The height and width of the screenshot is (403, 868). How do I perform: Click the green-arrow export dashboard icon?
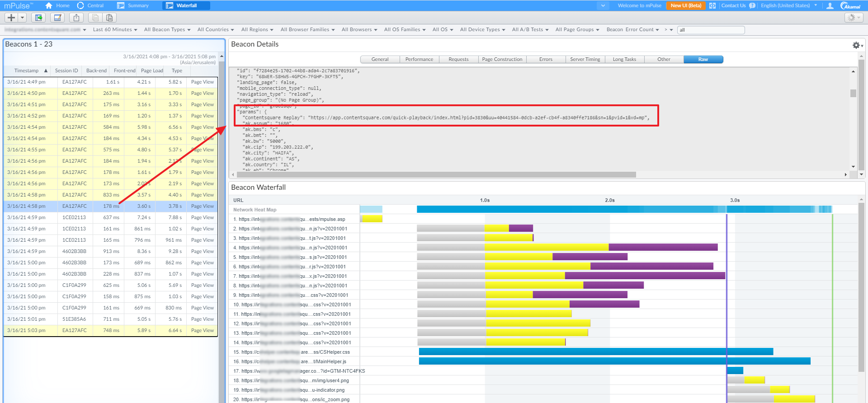pyautogui.click(x=38, y=18)
